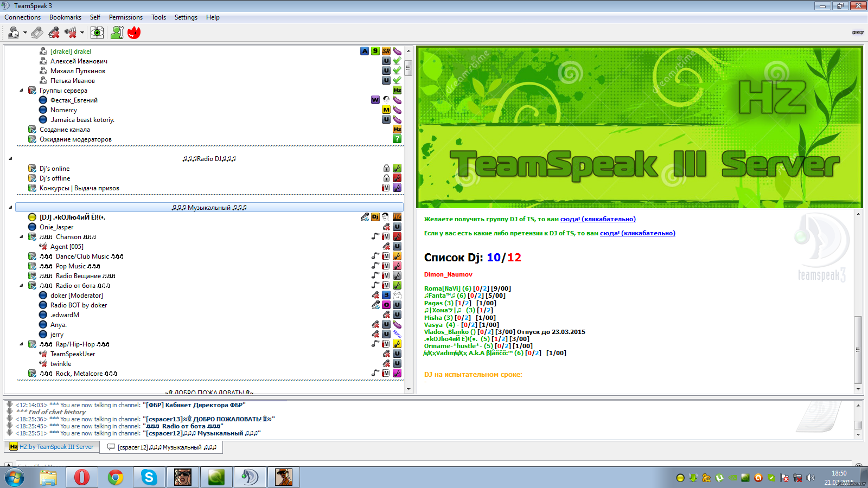
Task: Open the Tools menu
Action: [x=158, y=17]
